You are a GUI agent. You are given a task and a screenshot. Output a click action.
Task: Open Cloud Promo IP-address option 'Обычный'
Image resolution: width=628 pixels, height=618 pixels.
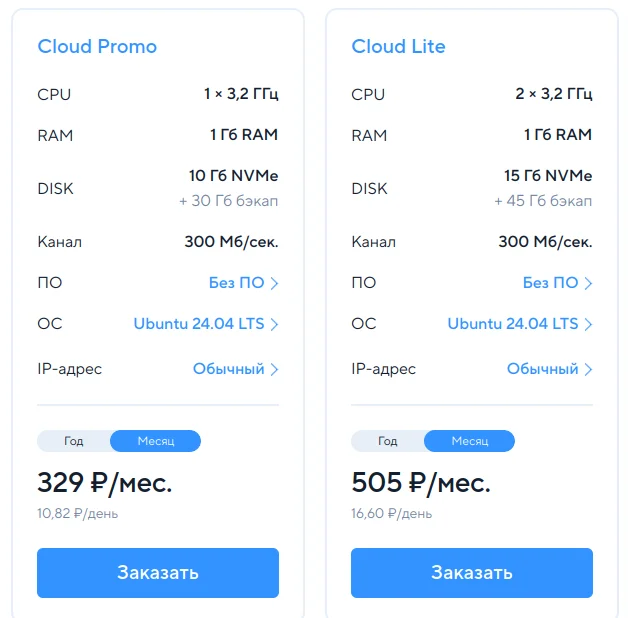click(x=229, y=369)
